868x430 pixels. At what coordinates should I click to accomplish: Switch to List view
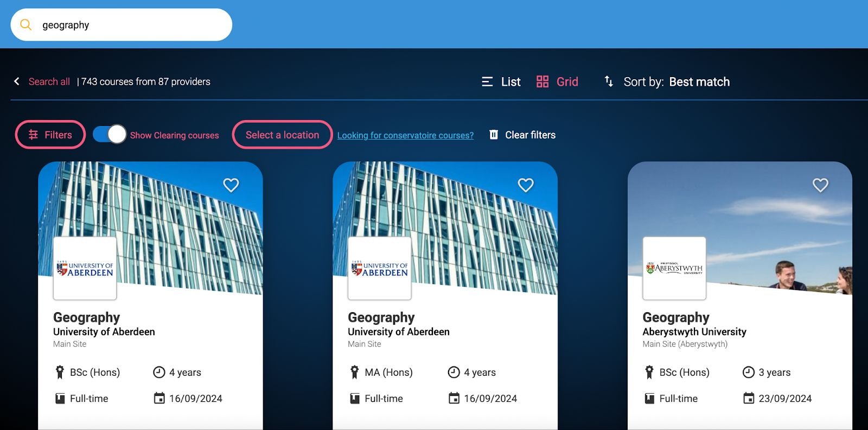tap(501, 81)
